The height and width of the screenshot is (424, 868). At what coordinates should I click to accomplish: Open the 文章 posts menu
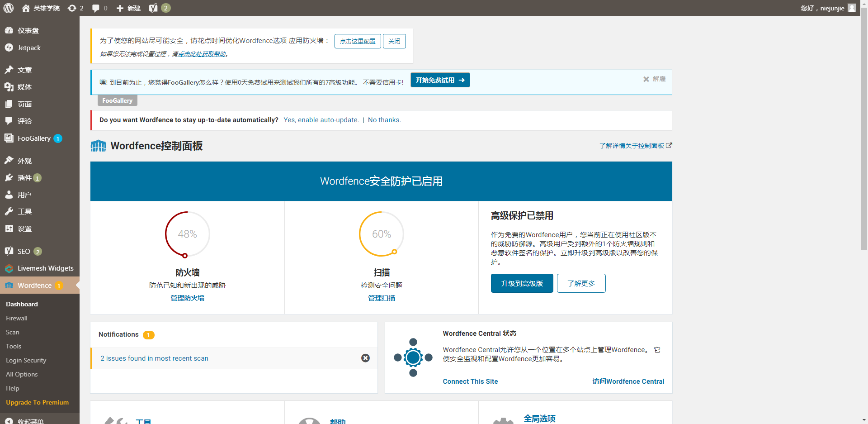pyautogui.click(x=40, y=70)
